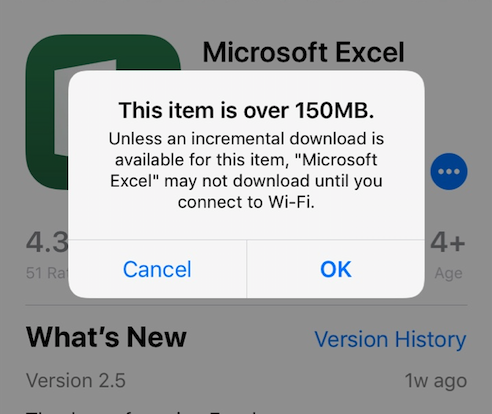Tap the incremental download message text
Viewport: 492px width, 414px height.
pyautogui.click(x=246, y=170)
